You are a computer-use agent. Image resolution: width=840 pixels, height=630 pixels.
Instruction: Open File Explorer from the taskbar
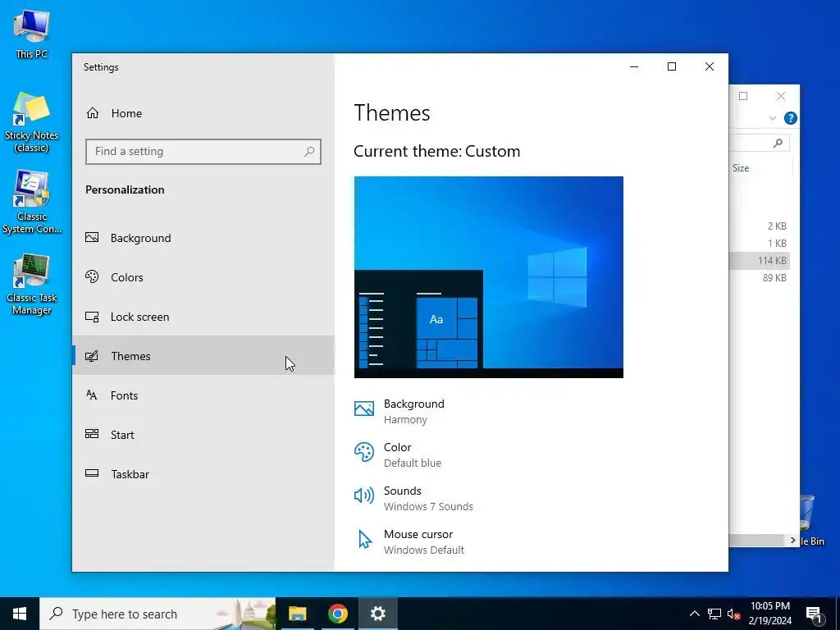[x=297, y=614]
